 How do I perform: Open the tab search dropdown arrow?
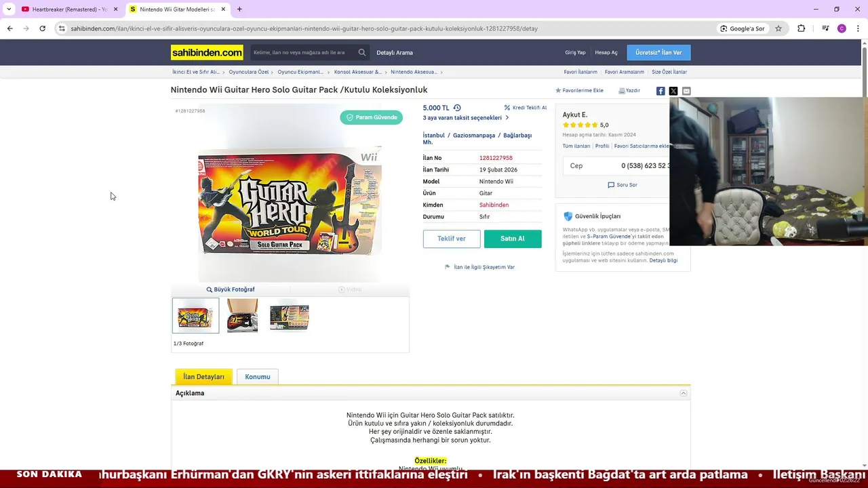pyautogui.click(x=9, y=9)
